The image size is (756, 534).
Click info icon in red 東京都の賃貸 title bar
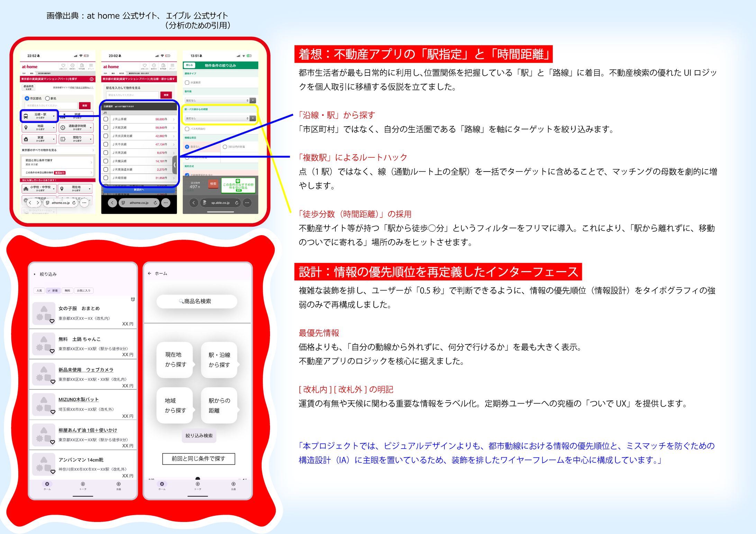tap(92, 79)
